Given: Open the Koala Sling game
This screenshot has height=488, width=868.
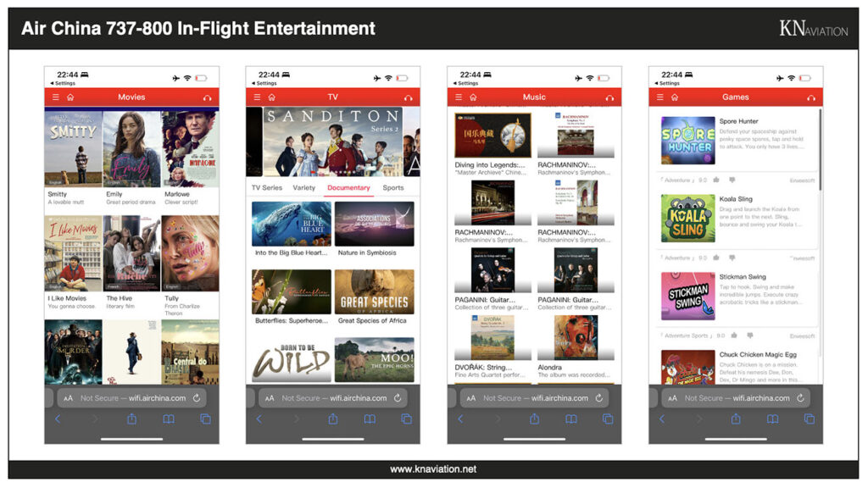Looking at the screenshot, I should tap(688, 219).
